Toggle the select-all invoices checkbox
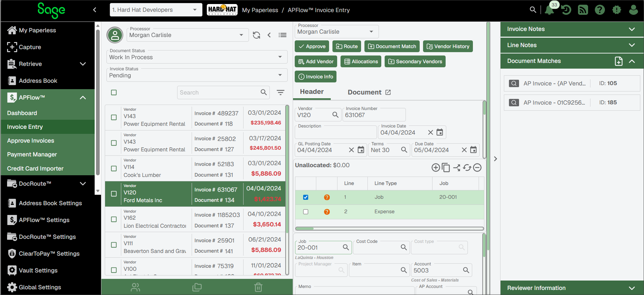The height and width of the screenshot is (295, 644). pos(114,93)
